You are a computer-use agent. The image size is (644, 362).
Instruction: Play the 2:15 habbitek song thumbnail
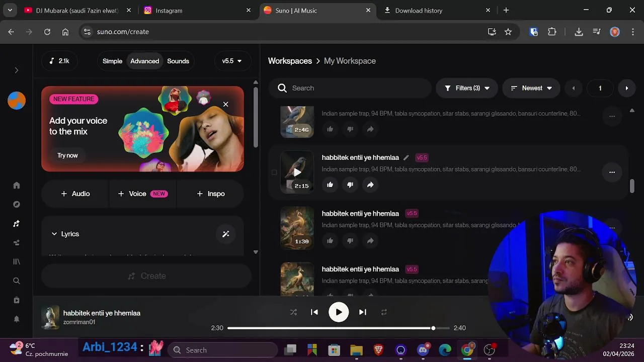[297, 172]
